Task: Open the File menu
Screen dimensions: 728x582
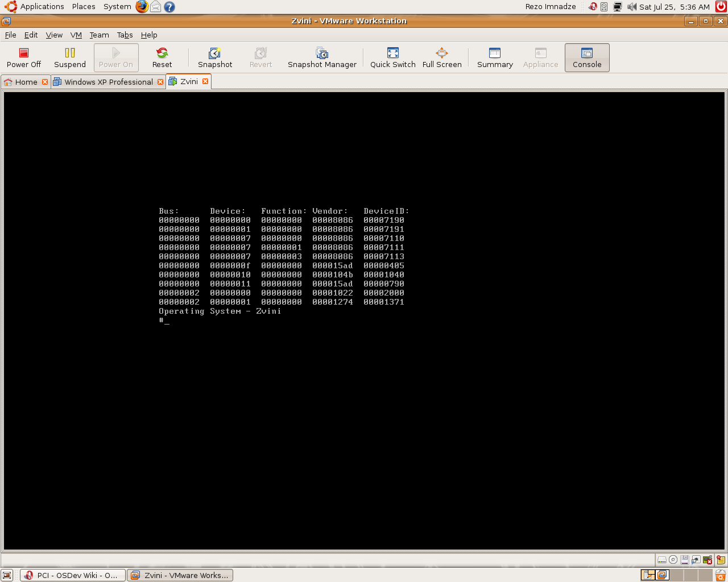Action: click(x=10, y=35)
